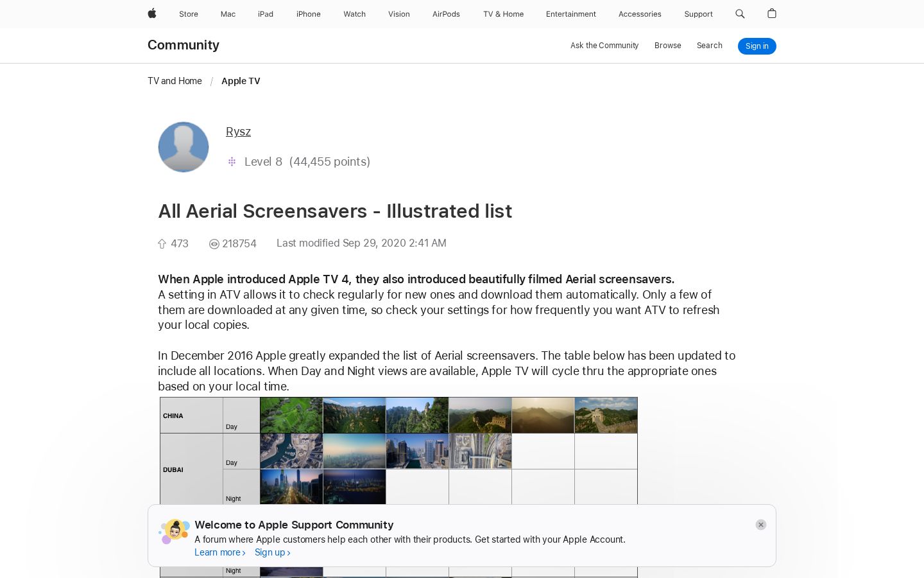
Task: Open TV and Home breadcrumb
Action: [175, 81]
